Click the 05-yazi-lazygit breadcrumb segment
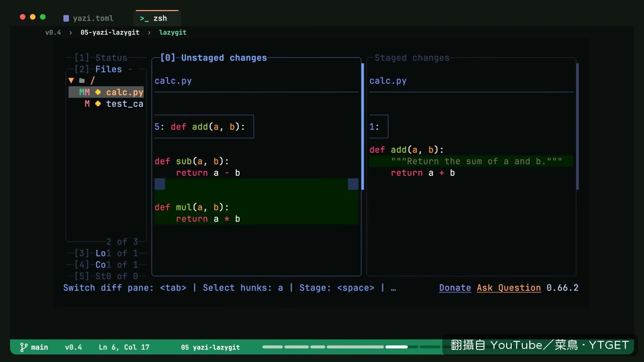 click(x=109, y=32)
